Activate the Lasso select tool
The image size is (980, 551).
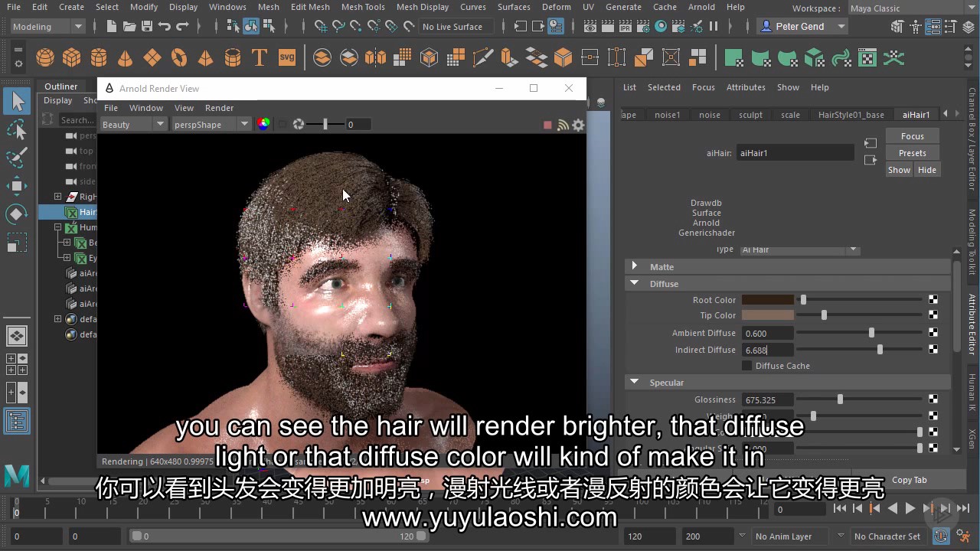(x=17, y=129)
